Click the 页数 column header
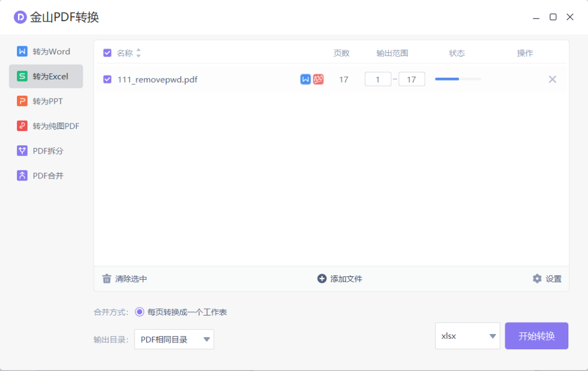 (x=341, y=53)
